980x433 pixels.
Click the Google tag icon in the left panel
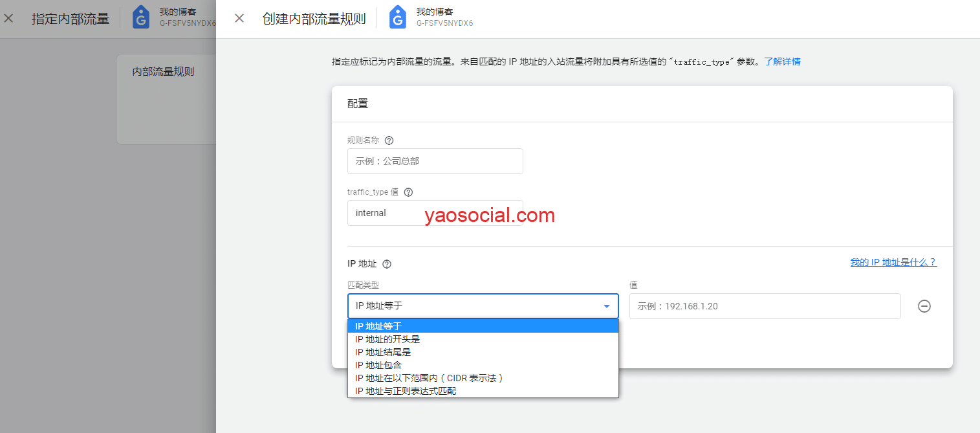click(140, 18)
